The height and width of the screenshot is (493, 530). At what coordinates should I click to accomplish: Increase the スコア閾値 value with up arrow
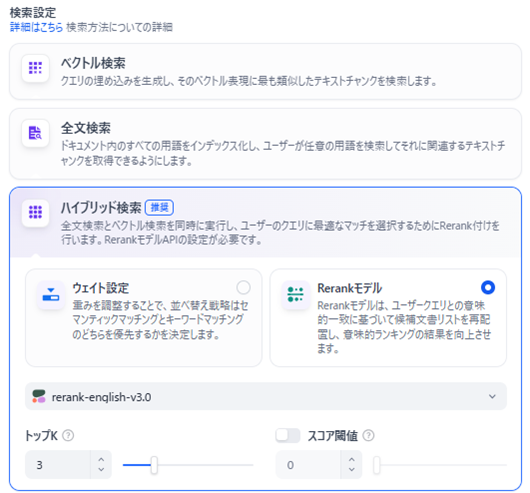[352, 460]
